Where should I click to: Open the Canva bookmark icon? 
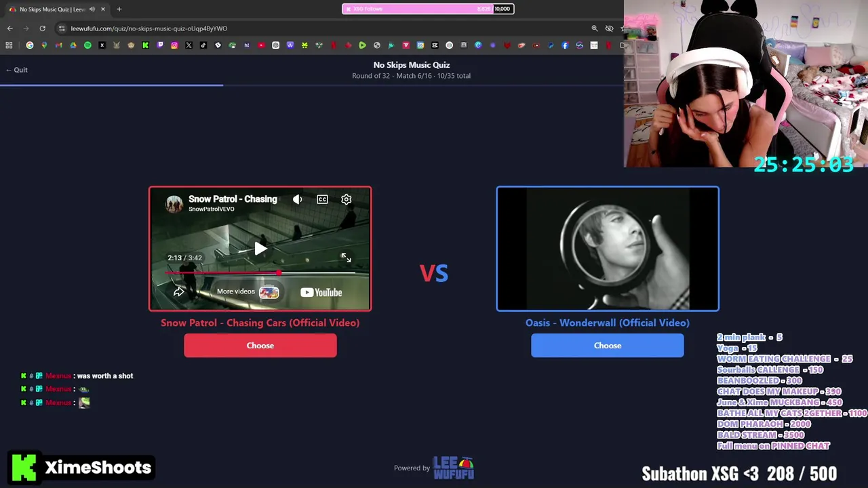(478, 45)
